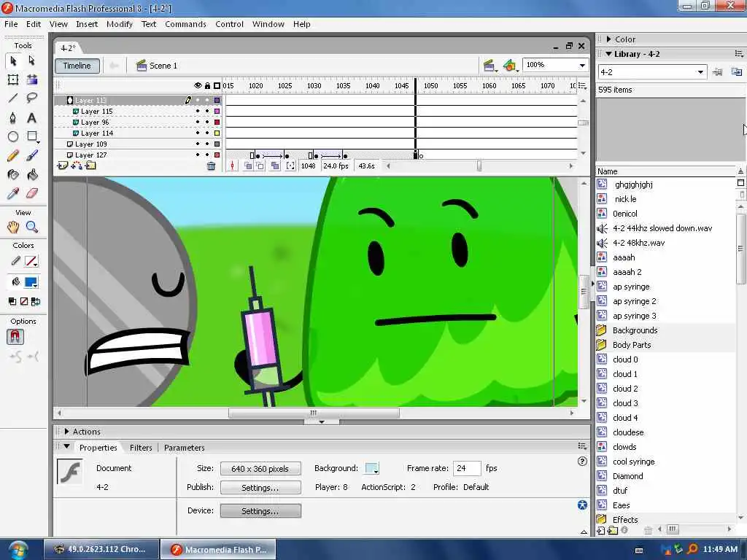Open the Insert menu
This screenshot has width=747, height=560.
(87, 24)
